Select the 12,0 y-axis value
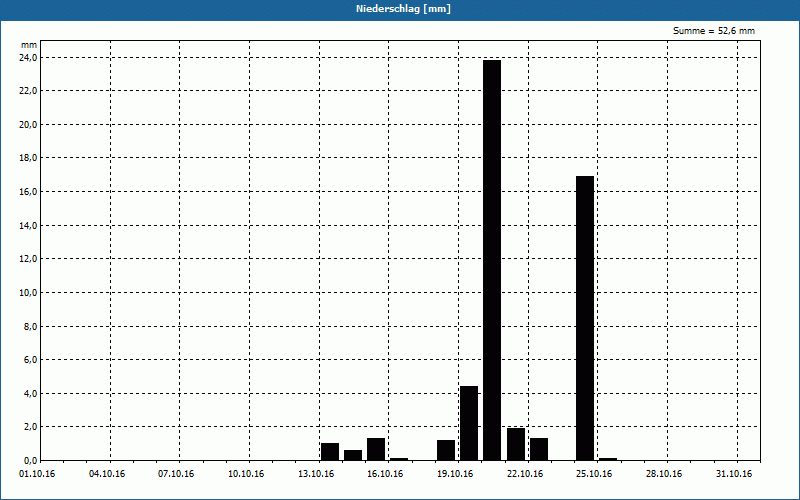Screen dimensions: 800x500 (29, 259)
